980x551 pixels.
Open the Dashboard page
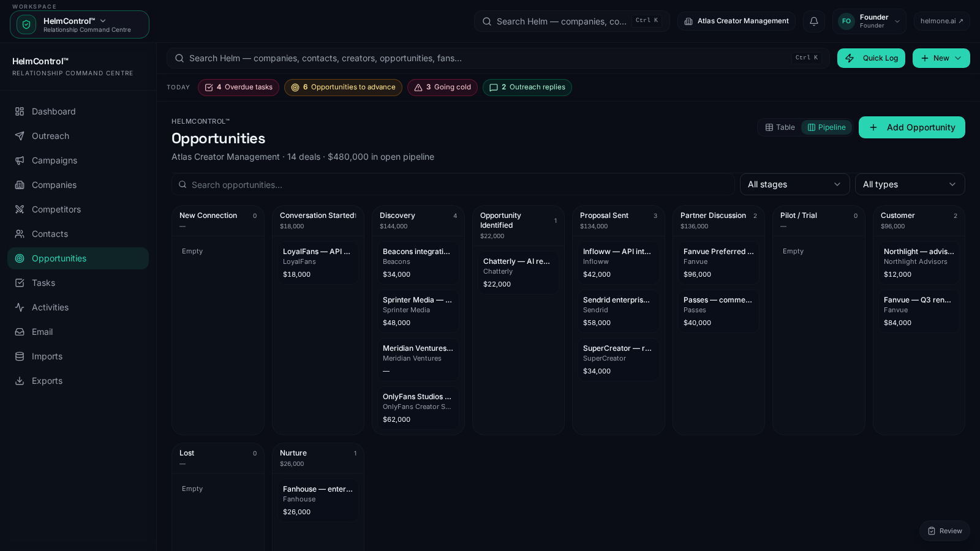pos(78,111)
